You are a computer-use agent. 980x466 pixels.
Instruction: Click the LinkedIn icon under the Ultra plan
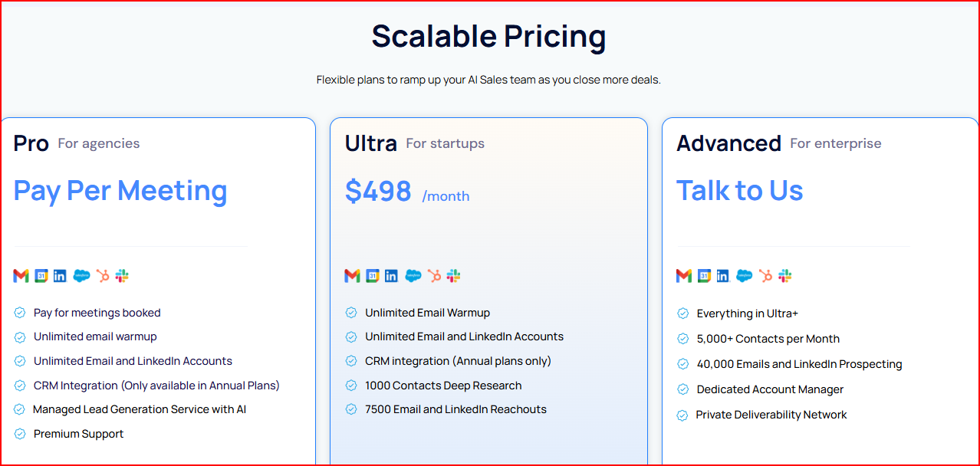click(x=391, y=275)
